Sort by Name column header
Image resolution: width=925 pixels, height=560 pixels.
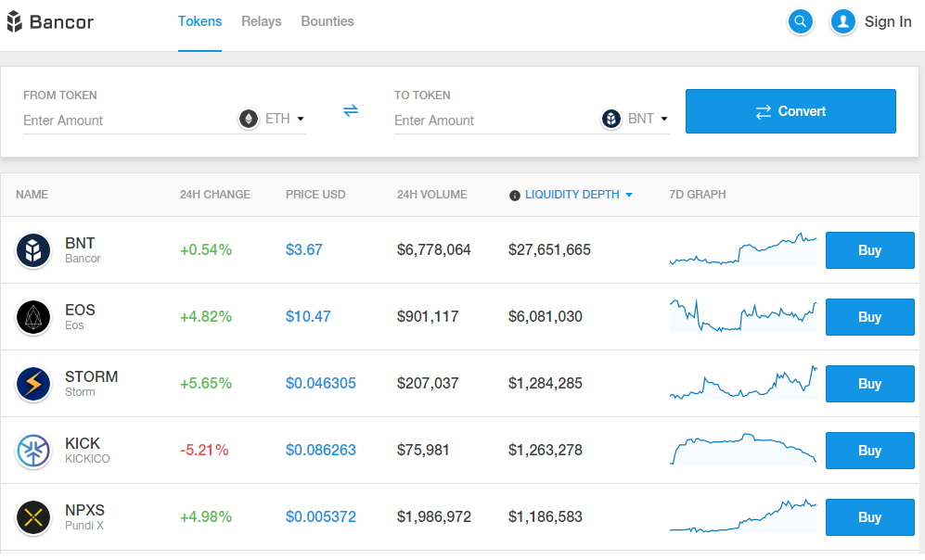point(32,195)
